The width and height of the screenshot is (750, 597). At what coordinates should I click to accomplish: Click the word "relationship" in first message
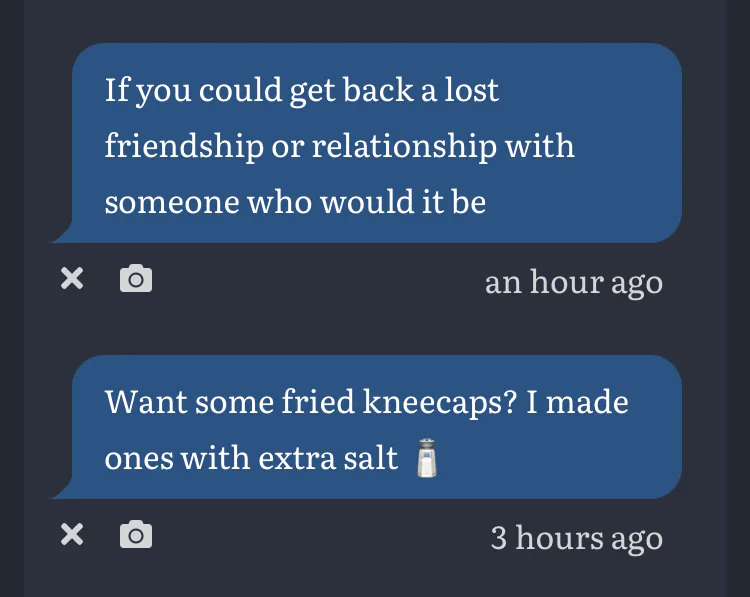404,147
